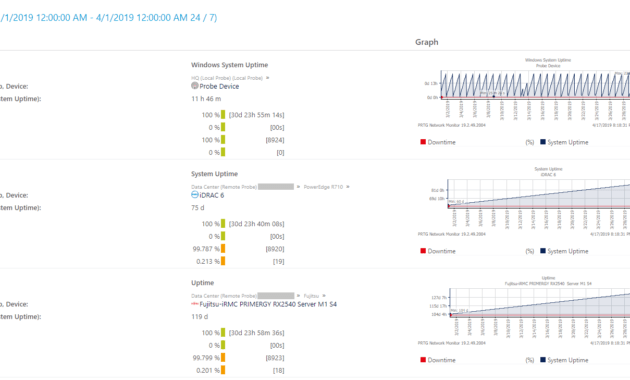Click orange bar beside 99.787 %
Viewport: 630px width, 380px height.
click(x=223, y=249)
